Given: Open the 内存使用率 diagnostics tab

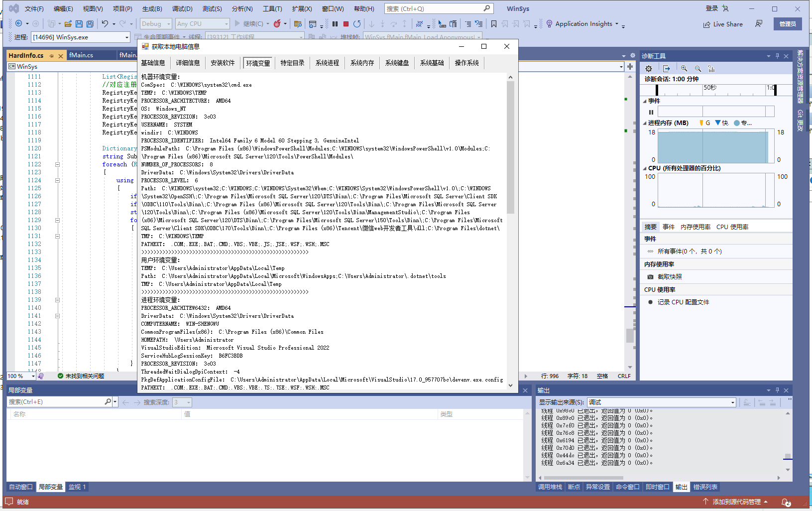Looking at the screenshot, I should coord(696,227).
